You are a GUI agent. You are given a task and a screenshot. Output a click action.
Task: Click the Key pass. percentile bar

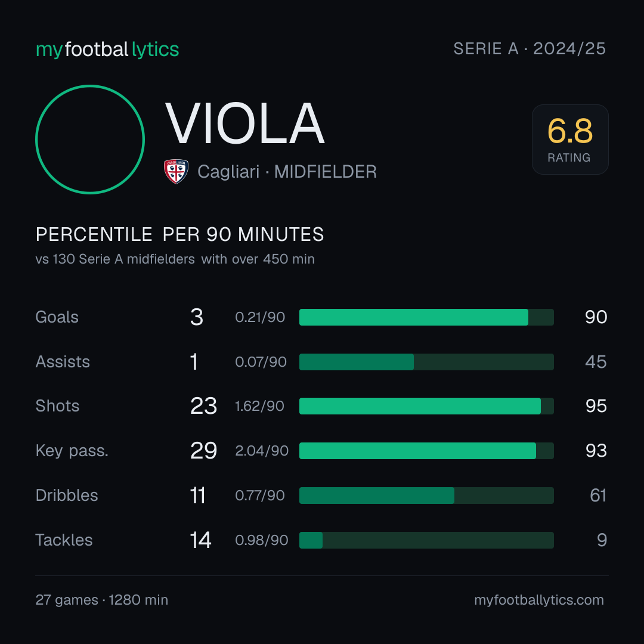pos(426,451)
